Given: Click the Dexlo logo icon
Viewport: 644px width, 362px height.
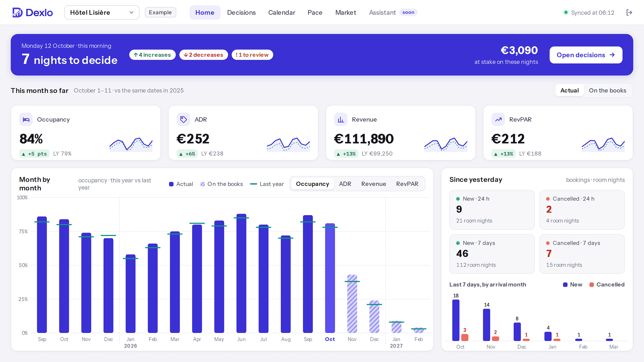Looking at the screenshot, I should click(x=17, y=13).
